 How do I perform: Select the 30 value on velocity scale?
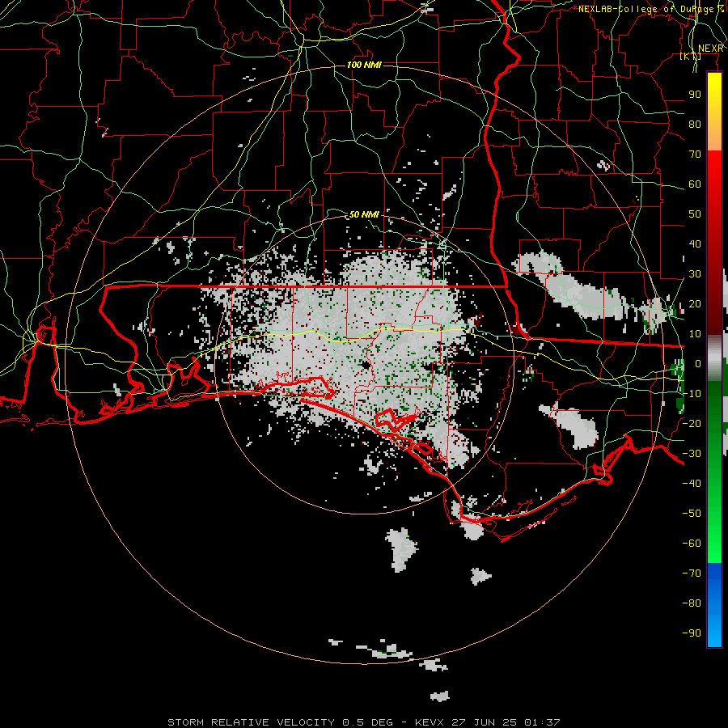click(695, 274)
